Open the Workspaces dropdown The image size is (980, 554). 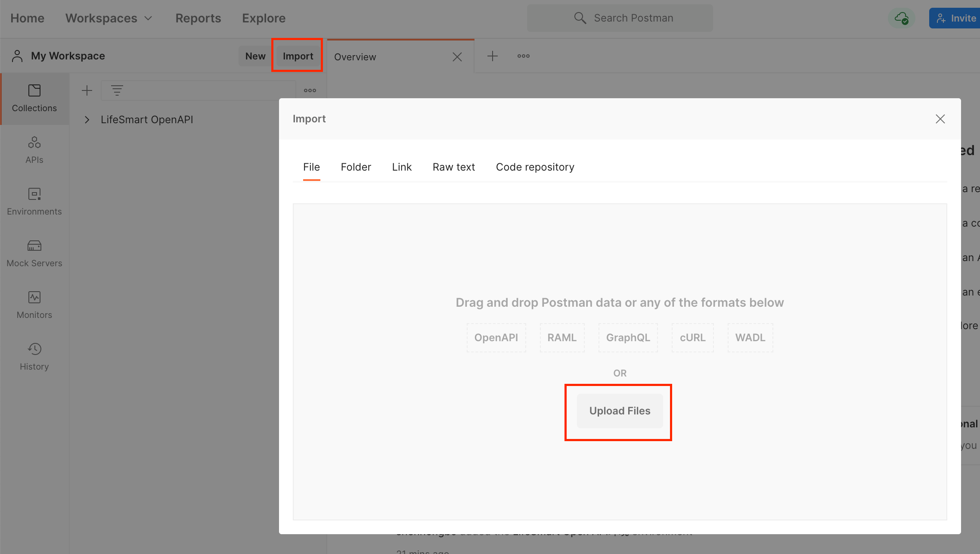tap(109, 18)
